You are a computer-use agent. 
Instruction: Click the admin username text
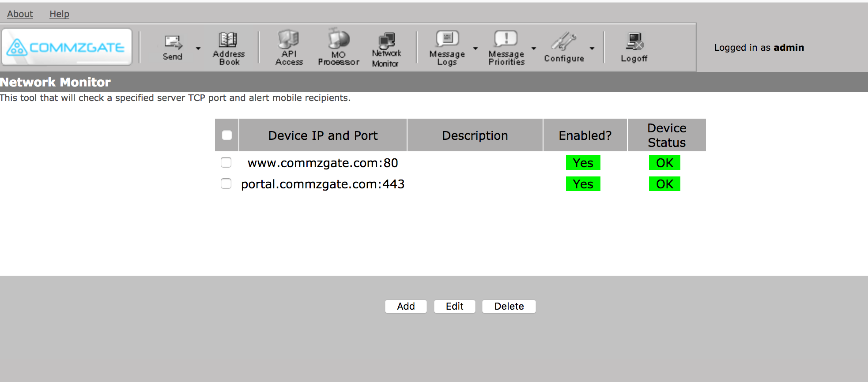[789, 48]
